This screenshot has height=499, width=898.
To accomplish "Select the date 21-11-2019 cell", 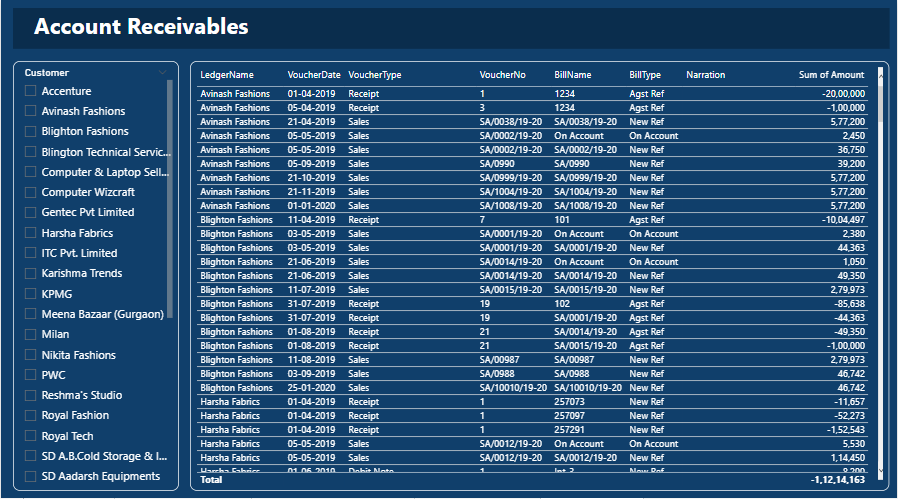I will coord(311,191).
